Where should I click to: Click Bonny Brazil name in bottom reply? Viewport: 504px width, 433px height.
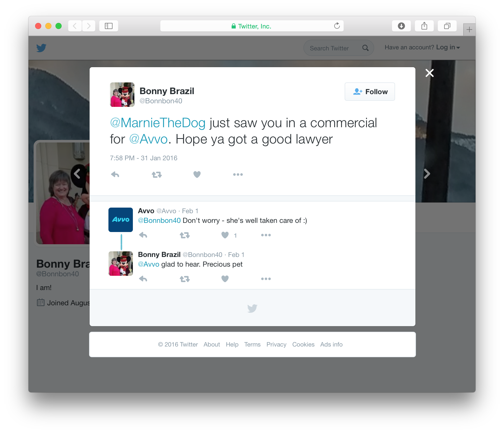[159, 254]
